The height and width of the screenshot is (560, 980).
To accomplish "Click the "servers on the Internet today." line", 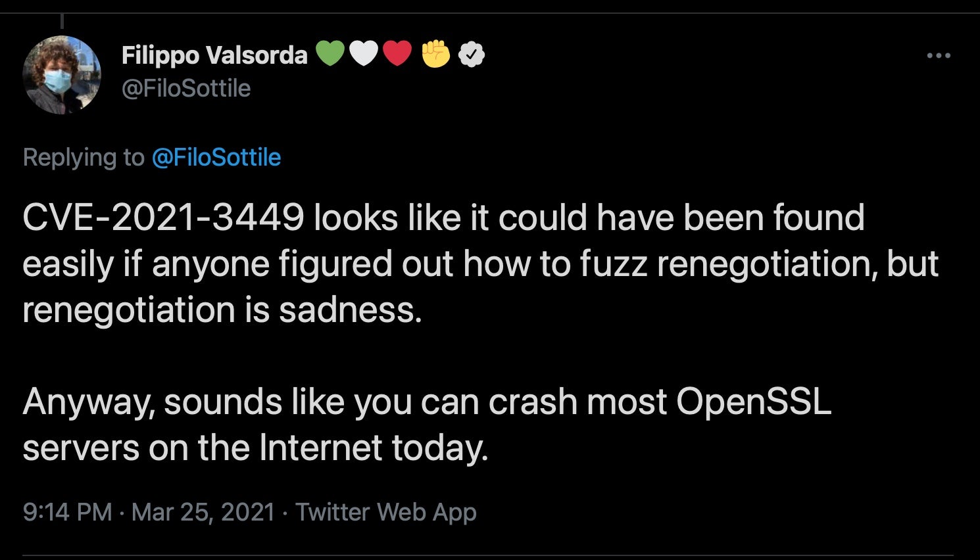I will [x=255, y=448].
